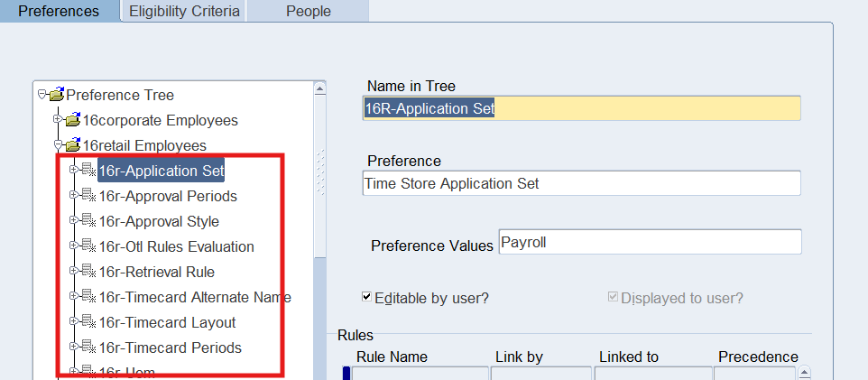
Task: Click the 16r-Approval Periods node icon
Action: (x=88, y=196)
